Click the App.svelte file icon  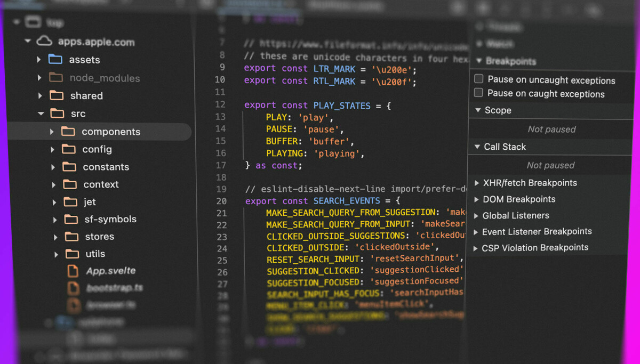(74, 271)
